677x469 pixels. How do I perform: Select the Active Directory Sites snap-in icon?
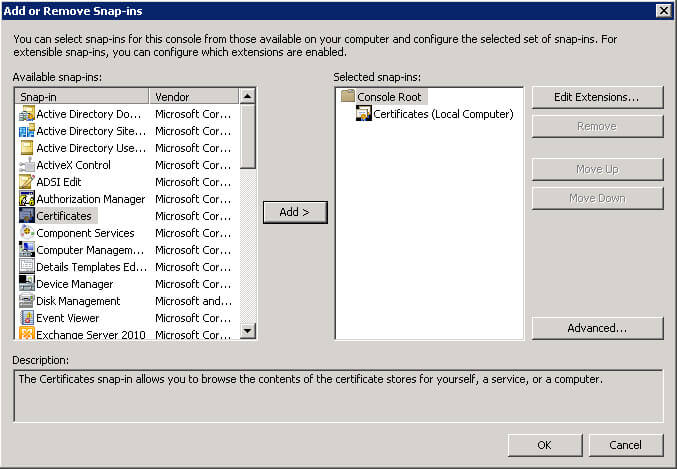(x=27, y=131)
